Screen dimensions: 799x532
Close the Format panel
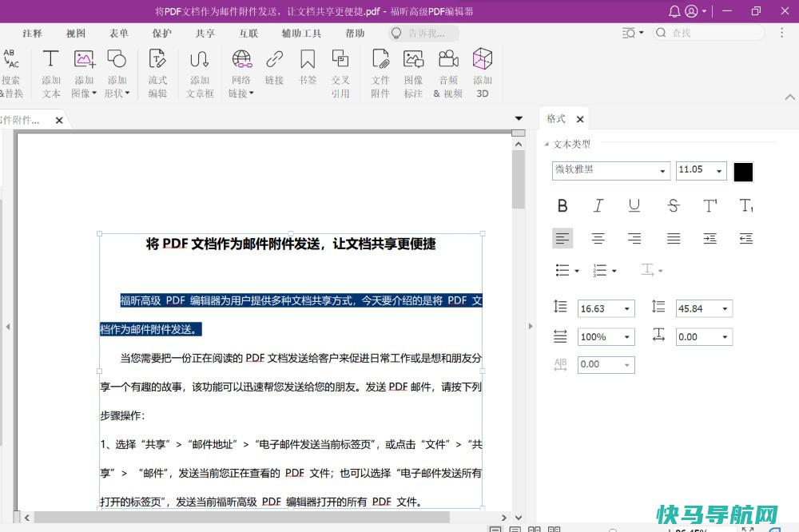coord(580,119)
